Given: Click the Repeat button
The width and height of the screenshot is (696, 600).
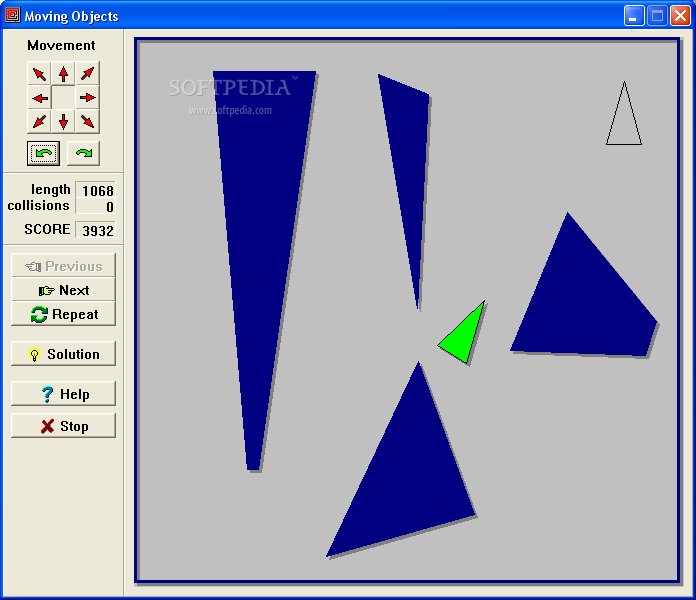Looking at the screenshot, I should pyautogui.click(x=63, y=314).
